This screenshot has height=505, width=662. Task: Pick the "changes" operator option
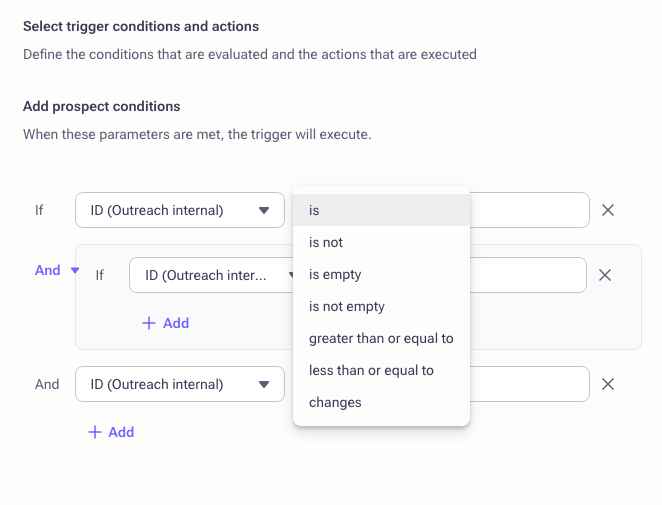(381, 402)
